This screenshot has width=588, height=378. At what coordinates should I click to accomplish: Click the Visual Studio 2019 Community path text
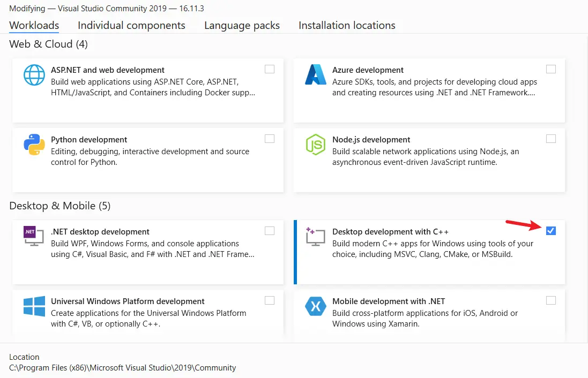coord(123,368)
